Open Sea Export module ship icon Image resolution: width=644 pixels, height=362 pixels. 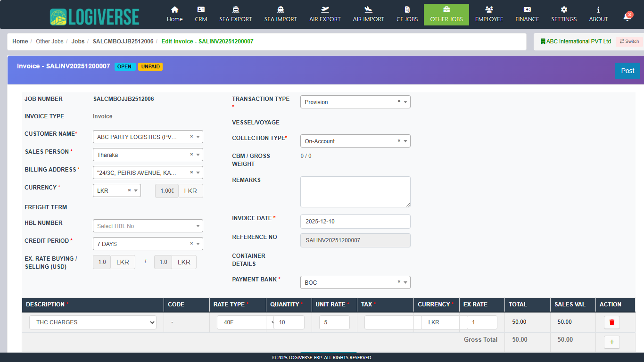(x=235, y=10)
